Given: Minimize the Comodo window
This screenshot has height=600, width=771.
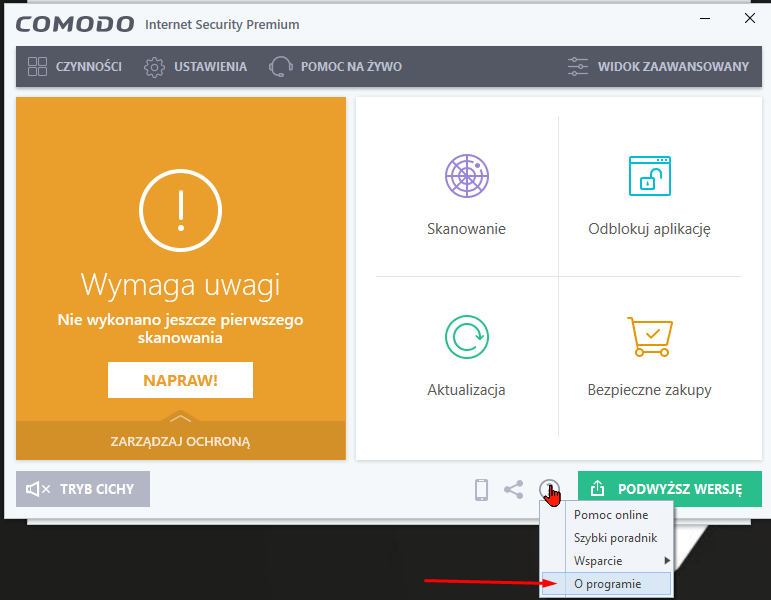Looking at the screenshot, I should tap(705, 19).
